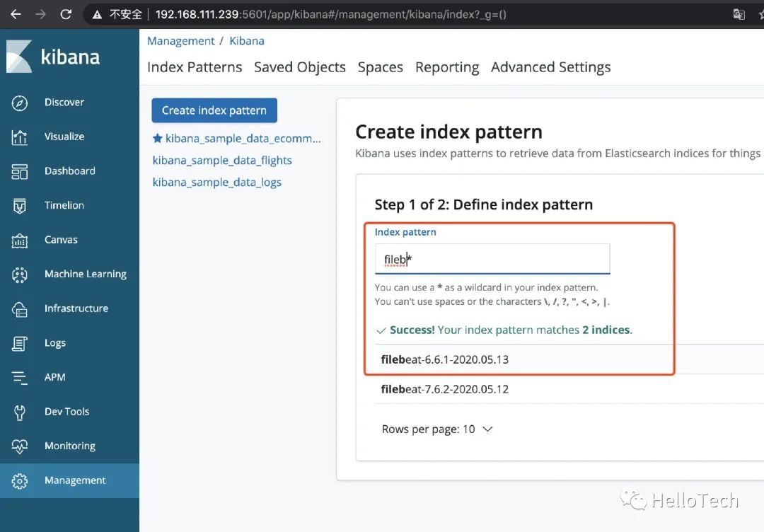Click the Monitoring heartbeat icon

(20, 446)
